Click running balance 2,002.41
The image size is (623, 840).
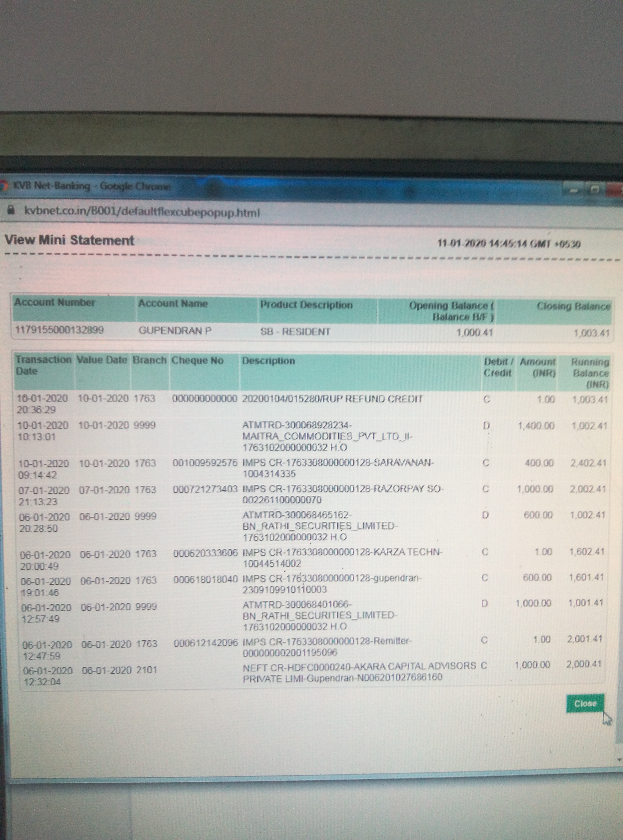pyautogui.click(x=588, y=489)
